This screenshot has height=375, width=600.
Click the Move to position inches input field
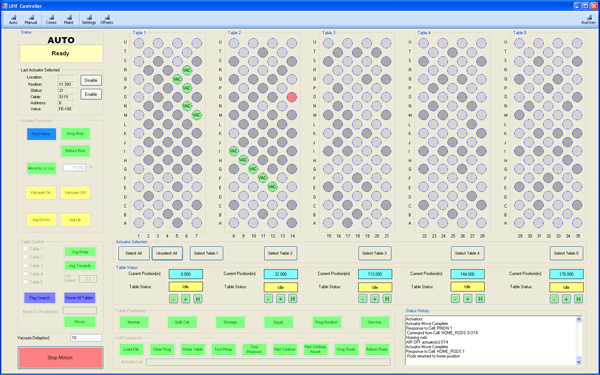80,310
